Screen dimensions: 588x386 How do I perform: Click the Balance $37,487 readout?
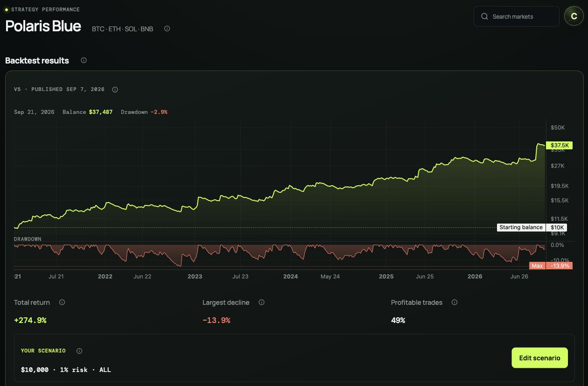(x=88, y=112)
